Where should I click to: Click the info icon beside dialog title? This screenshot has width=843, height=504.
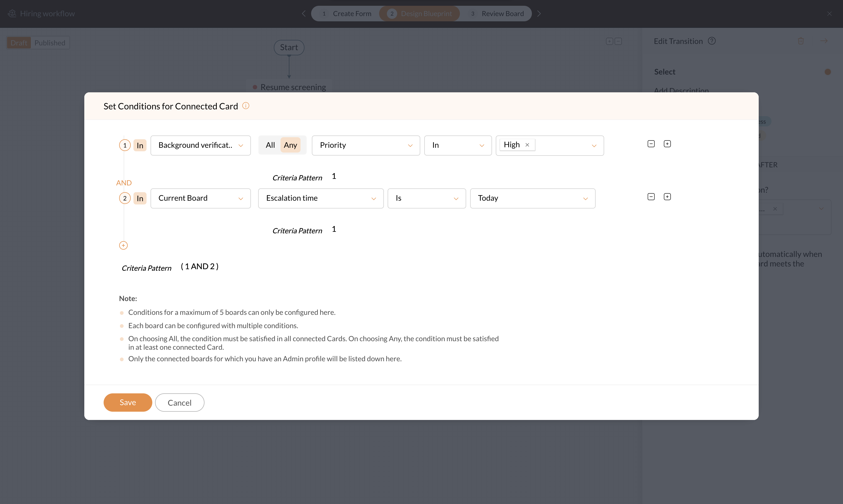[246, 106]
